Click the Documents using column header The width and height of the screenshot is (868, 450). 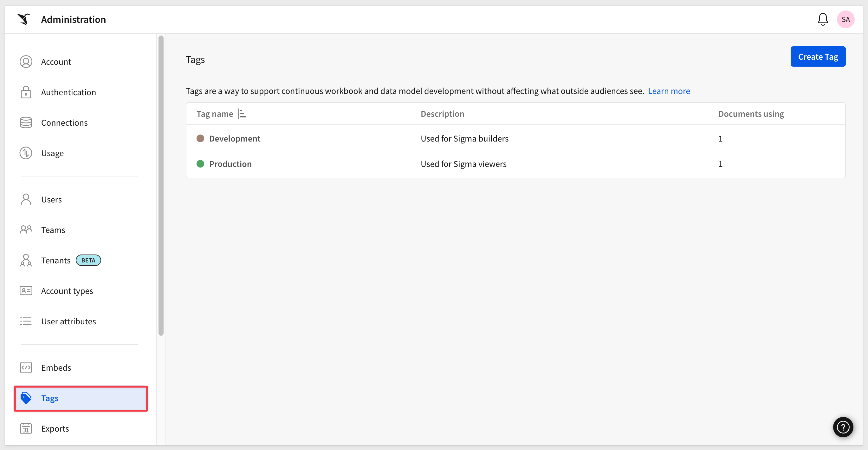pyautogui.click(x=751, y=114)
